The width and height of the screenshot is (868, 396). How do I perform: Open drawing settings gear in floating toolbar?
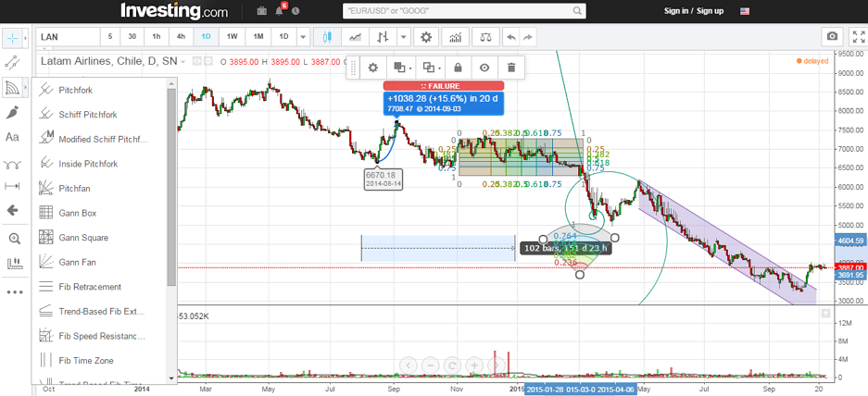373,68
